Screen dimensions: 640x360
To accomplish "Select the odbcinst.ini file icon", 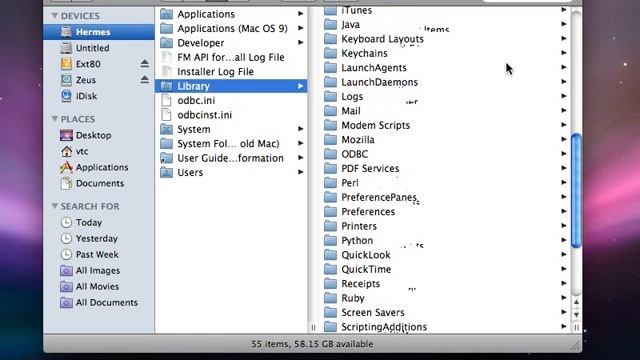I will point(166,115).
